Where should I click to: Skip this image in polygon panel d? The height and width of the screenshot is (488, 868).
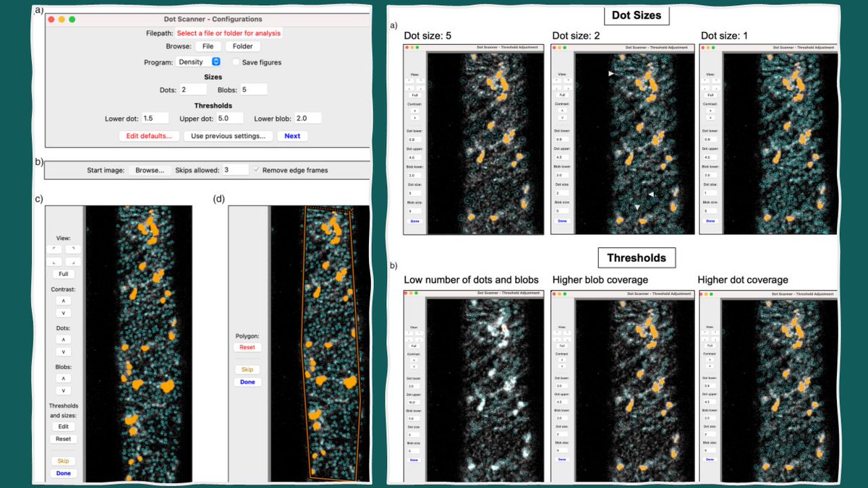[247, 369]
